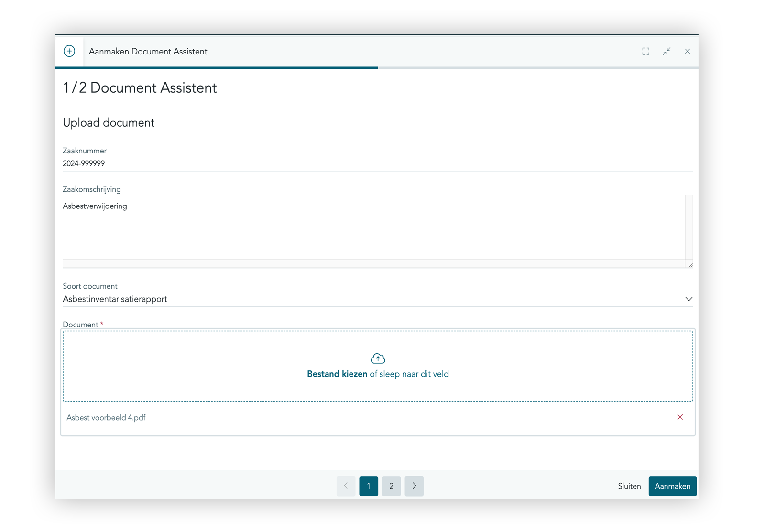This screenshot has width=765, height=532.
Task: Remove Asbest voorbeeld 4.pdf with the red X
Action: pos(680,417)
